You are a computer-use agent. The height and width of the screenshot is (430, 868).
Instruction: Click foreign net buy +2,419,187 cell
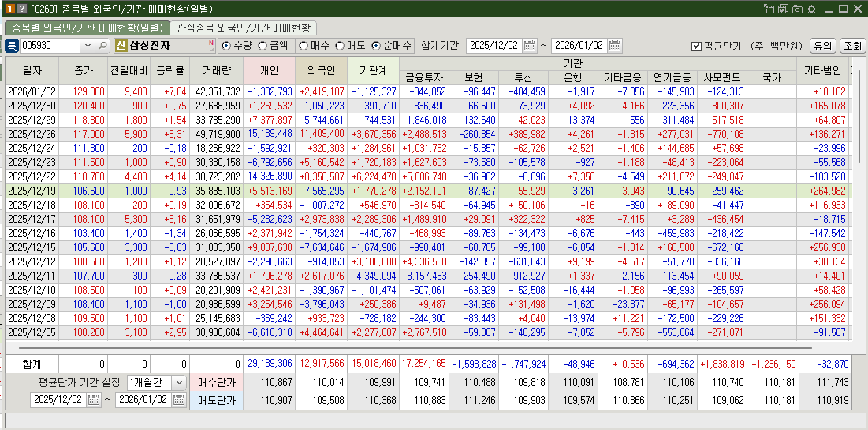point(321,91)
